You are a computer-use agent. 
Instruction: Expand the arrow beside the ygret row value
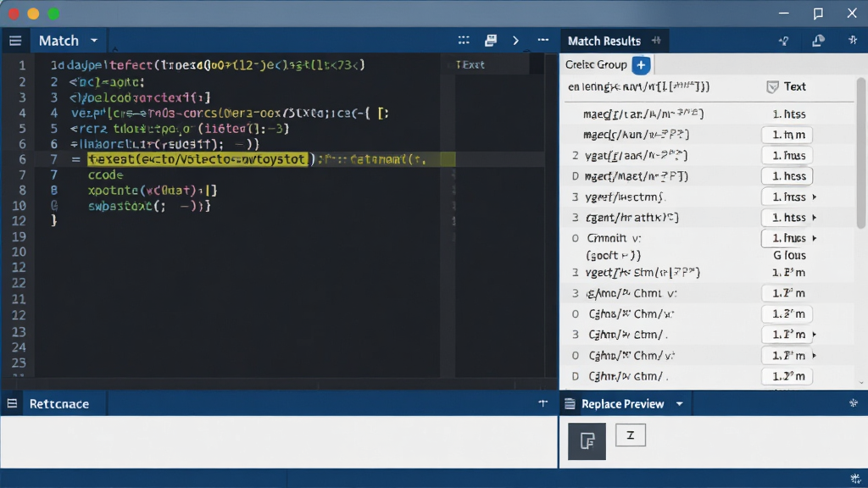(x=815, y=197)
